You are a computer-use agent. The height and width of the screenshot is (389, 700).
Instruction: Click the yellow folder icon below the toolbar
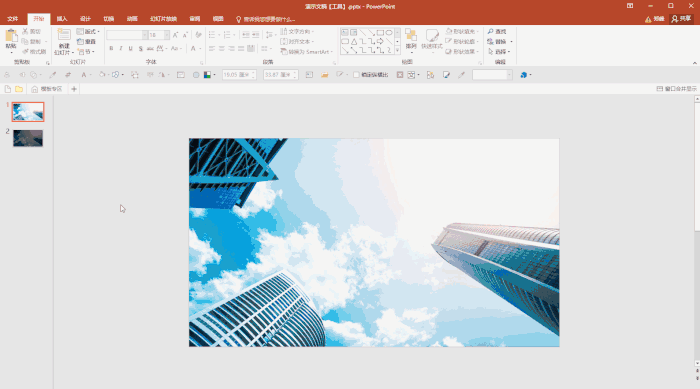(19, 89)
